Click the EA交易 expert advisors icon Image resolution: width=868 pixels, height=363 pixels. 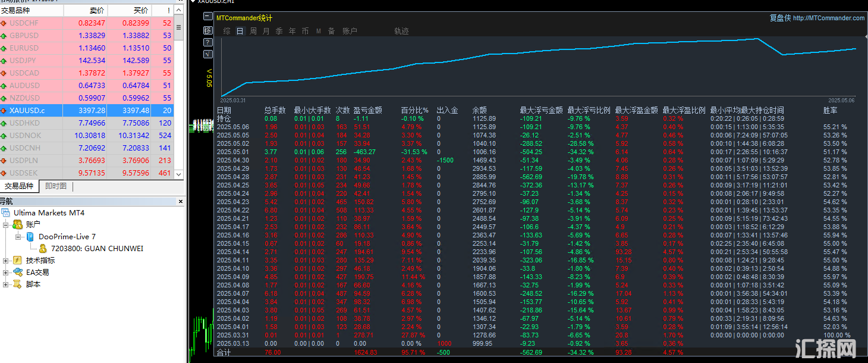tap(17, 272)
